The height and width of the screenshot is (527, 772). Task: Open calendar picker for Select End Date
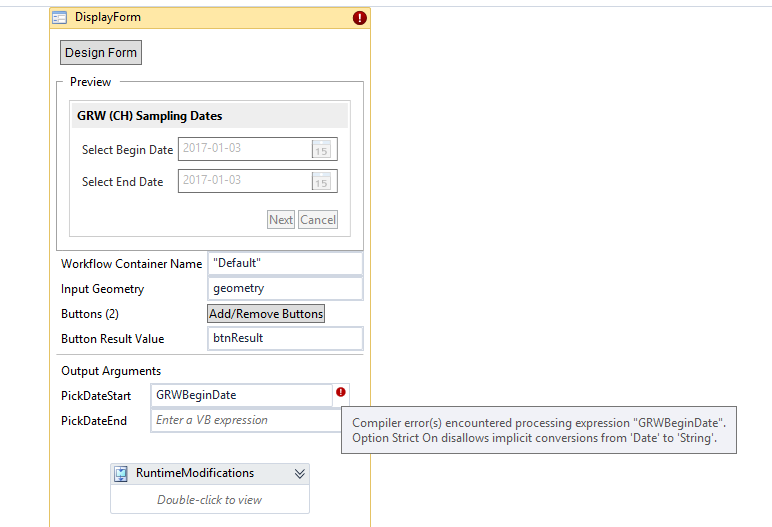coord(322,181)
